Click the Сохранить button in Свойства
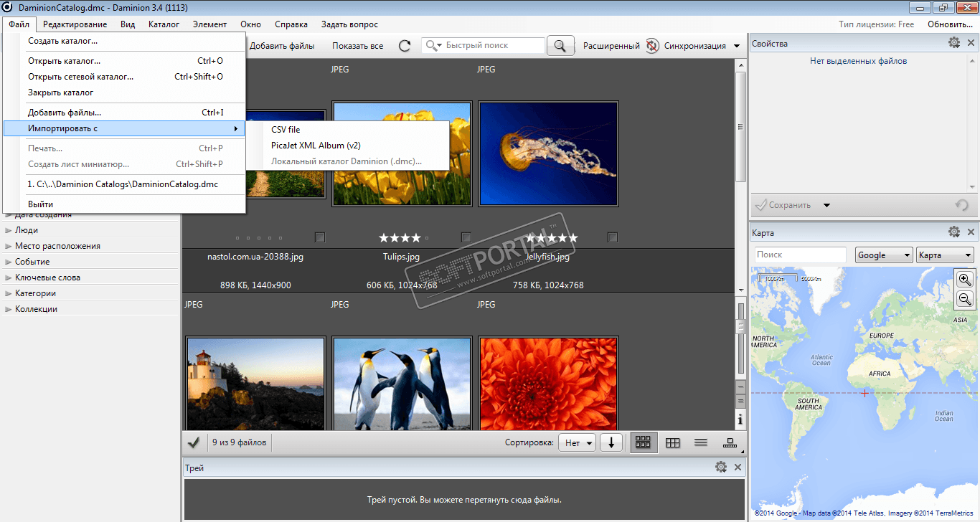980x522 pixels. (783, 205)
